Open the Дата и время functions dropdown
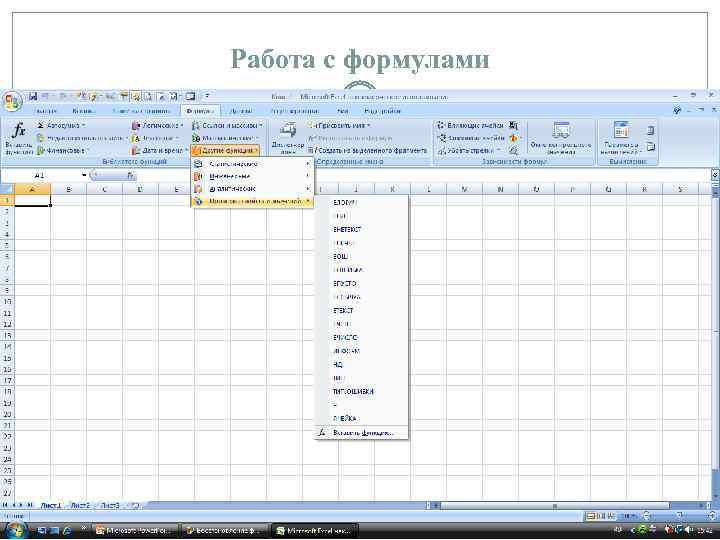The width and height of the screenshot is (720, 540). coord(160,151)
